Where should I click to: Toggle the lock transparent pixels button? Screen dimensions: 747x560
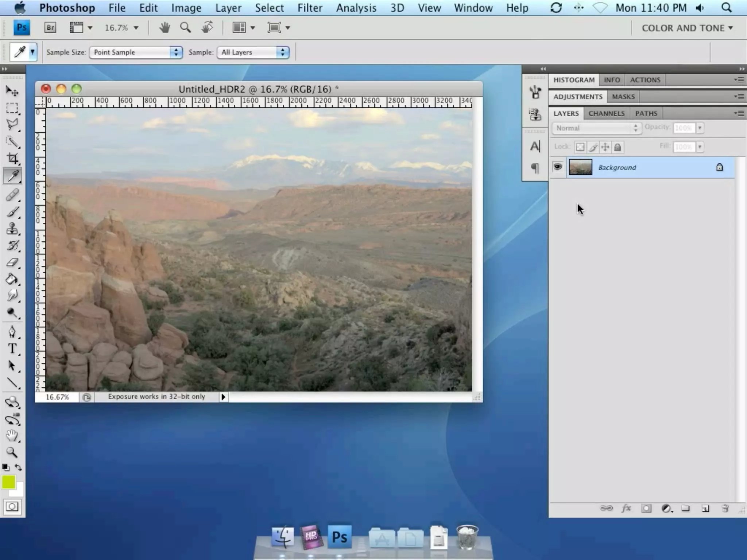(580, 147)
